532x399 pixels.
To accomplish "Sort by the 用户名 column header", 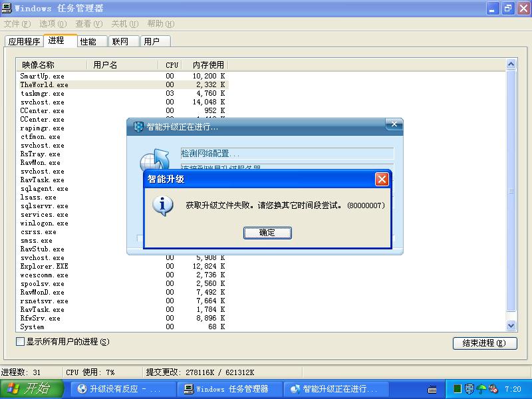I will point(122,65).
